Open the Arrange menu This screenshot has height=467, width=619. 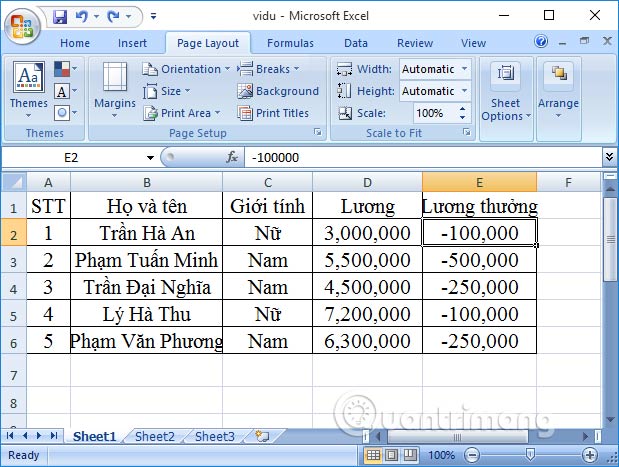(x=559, y=90)
